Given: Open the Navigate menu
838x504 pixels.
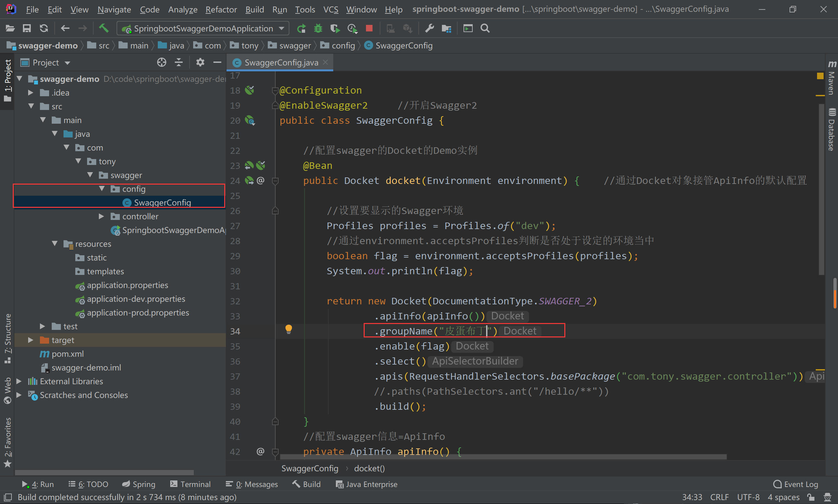Looking at the screenshot, I should (114, 9).
